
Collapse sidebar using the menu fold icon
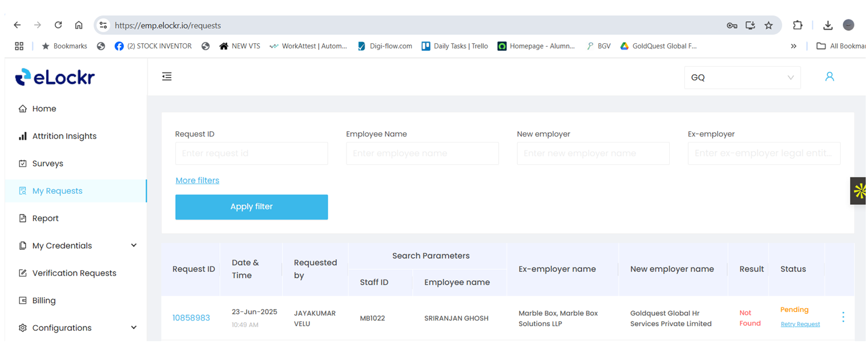[x=167, y=76]
